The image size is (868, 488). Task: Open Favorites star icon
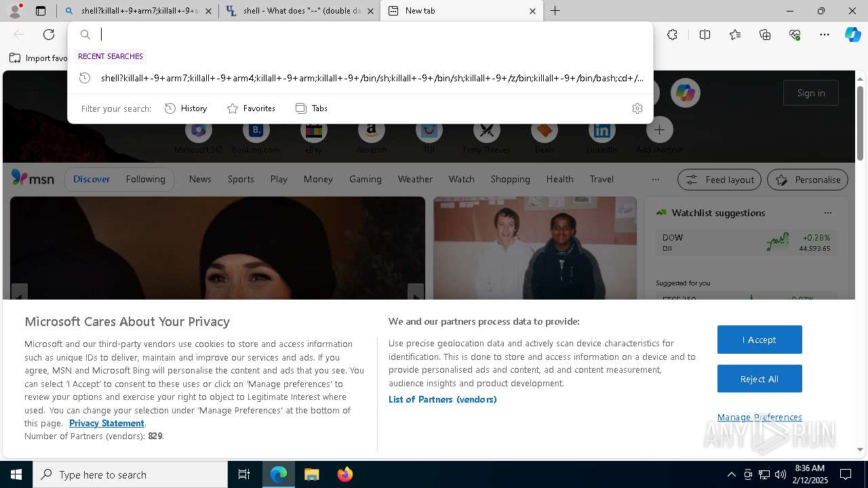735,35
